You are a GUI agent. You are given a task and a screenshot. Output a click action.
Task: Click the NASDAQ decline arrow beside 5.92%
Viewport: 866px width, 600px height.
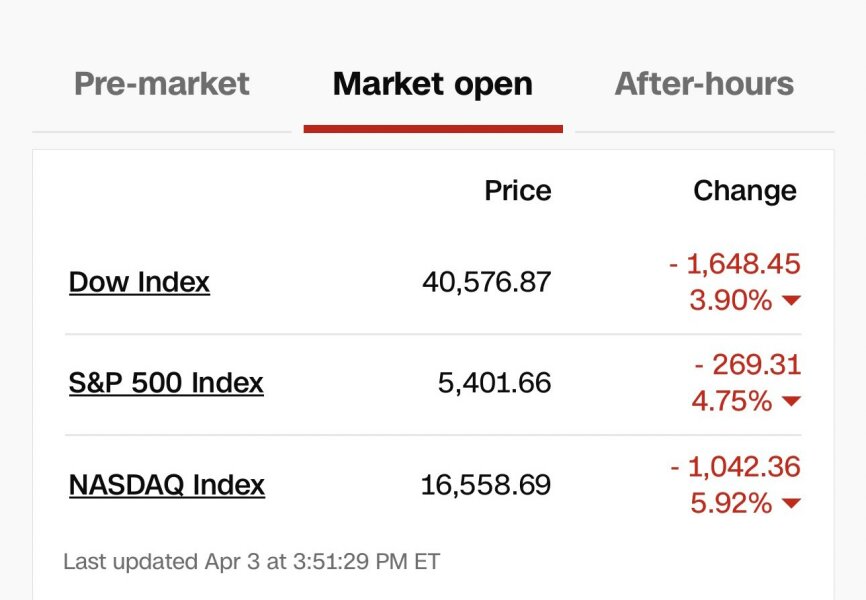[x=791, y=504]
